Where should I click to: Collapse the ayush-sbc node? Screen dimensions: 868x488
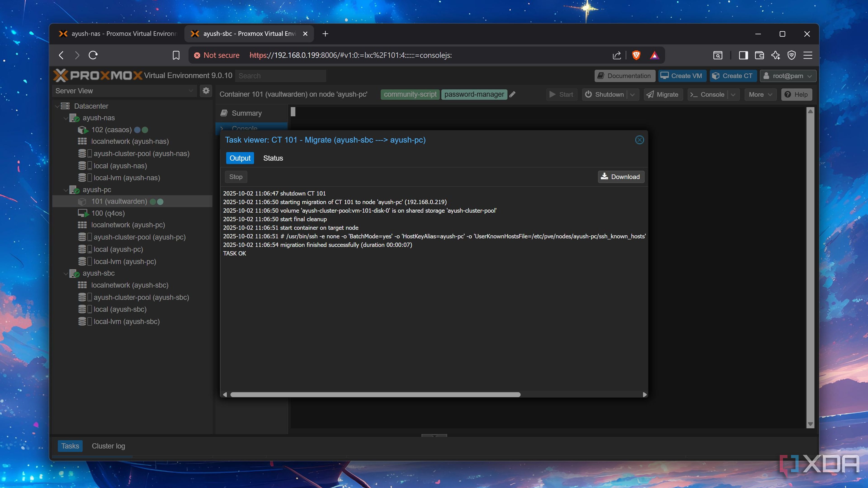tap(65, 273)
